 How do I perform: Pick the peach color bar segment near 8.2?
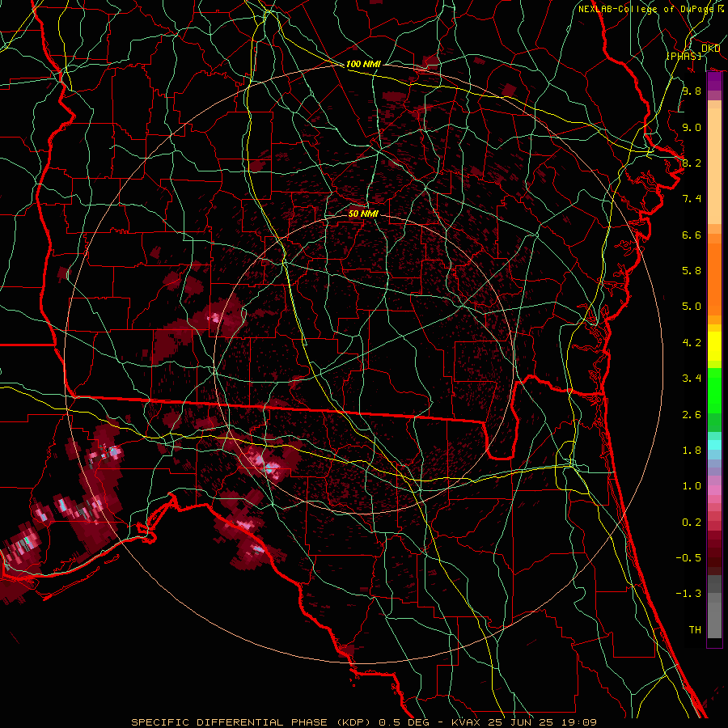714,166
